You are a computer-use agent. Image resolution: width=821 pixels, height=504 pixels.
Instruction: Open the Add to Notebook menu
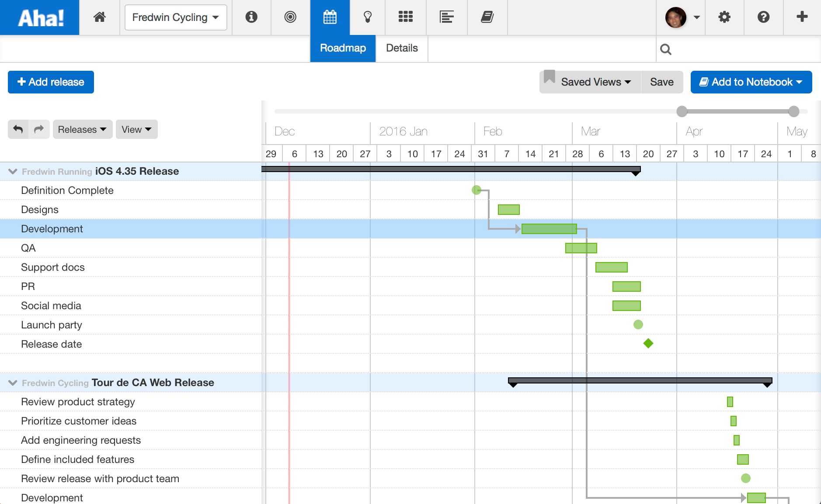tap(751, 82)
